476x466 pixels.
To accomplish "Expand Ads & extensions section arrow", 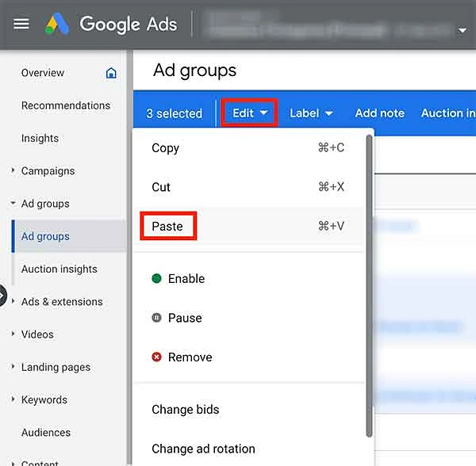I will 13,301.
